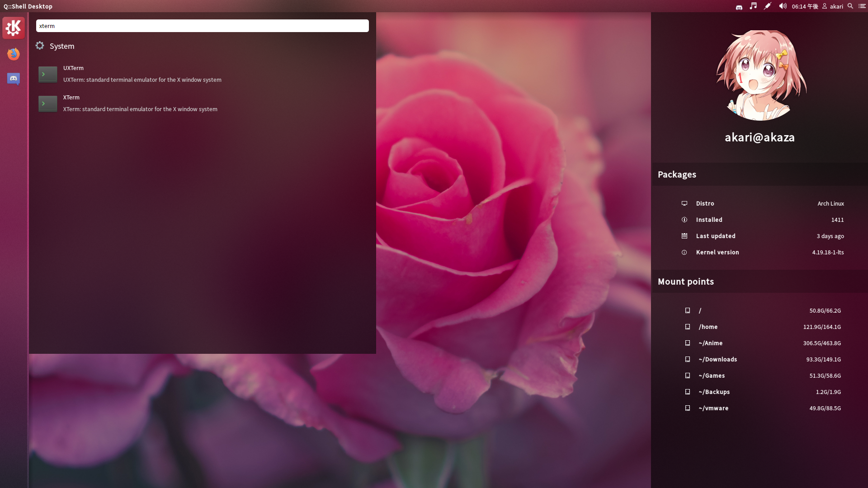This screenshot has height=488, width=868.
Task: Click the Discord tray icon
Action: (739, 7)
